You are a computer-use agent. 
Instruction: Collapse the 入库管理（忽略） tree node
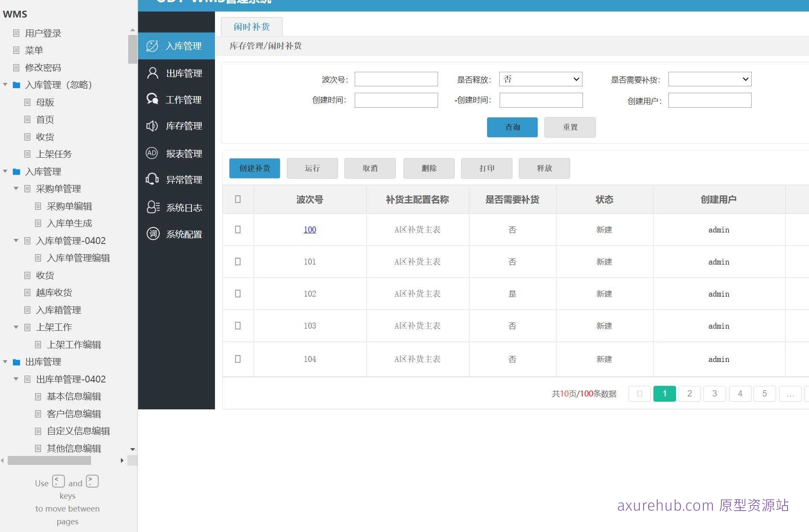coord(5,85)
